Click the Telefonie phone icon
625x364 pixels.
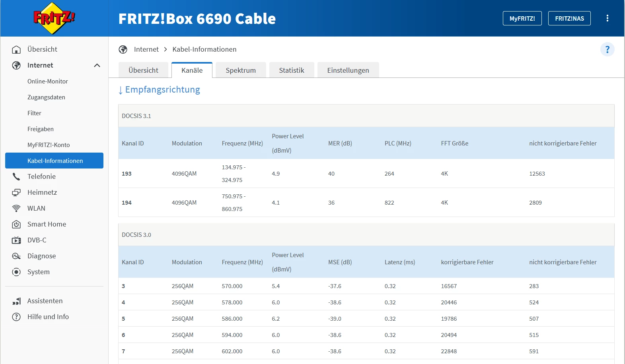[16, 176]
